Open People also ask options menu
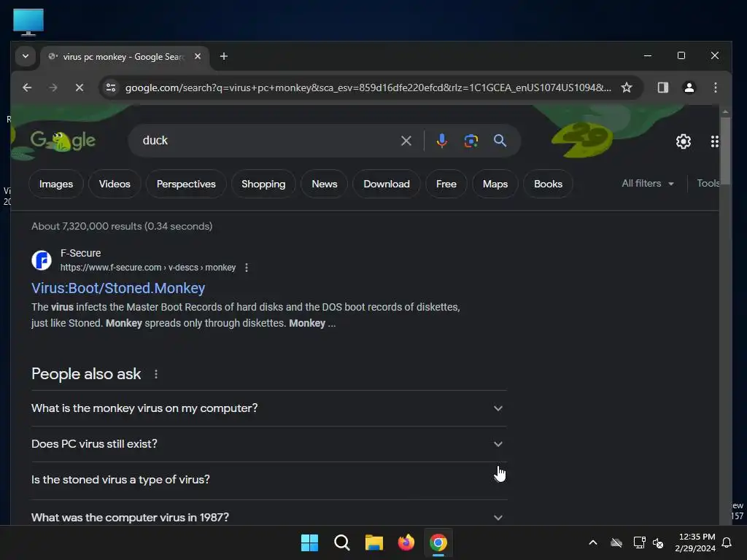Viewport: 747px width, 560px height. coord(156,374)
